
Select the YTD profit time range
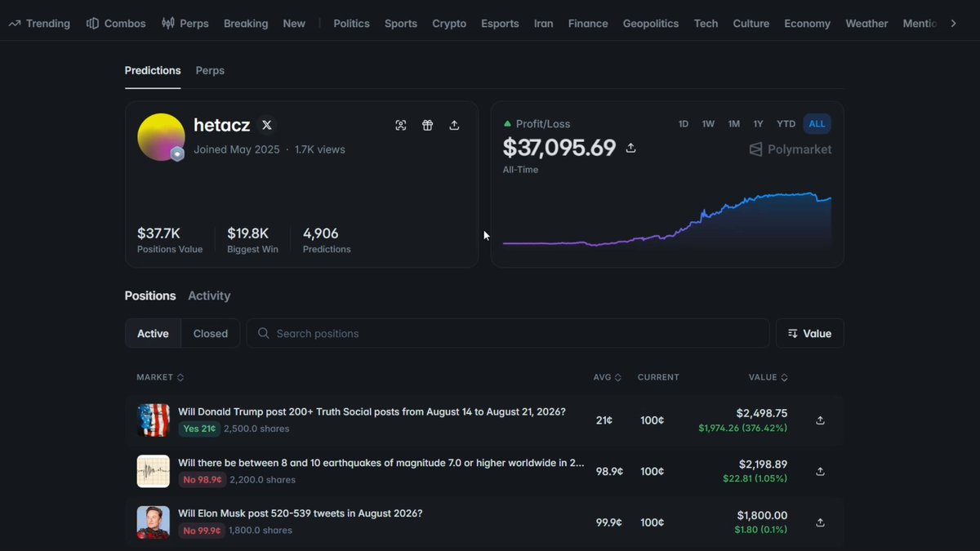(786, 124)
